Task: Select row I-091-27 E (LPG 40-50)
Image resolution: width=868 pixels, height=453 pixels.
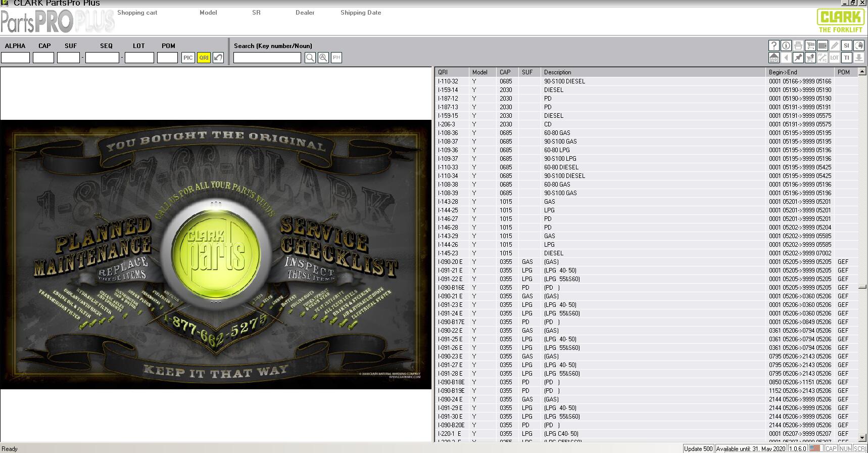Action: tap(647, 365)
